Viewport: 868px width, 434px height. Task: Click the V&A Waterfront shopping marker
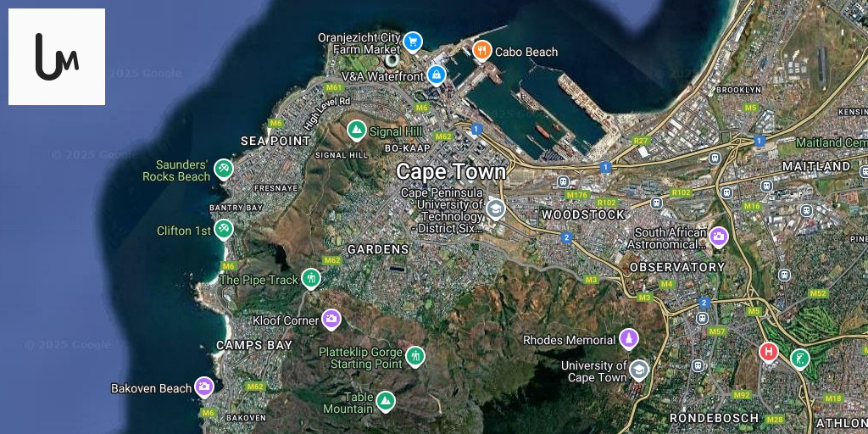[437, 75]
